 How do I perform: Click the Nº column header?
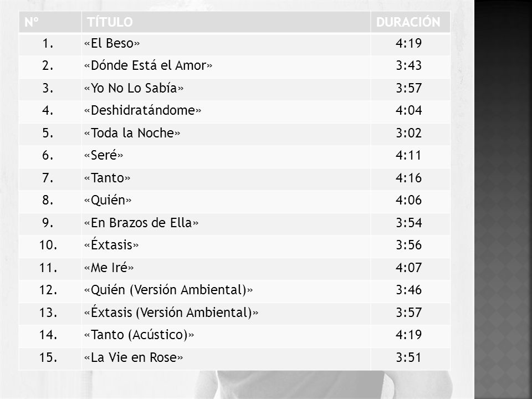(x=32, y=22)
